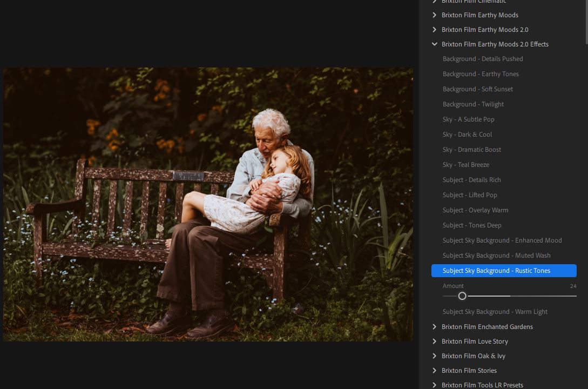The width and height of the screenshot is (588, 389).
Task: Click the Amount slider handle
Action: [462, 296]
